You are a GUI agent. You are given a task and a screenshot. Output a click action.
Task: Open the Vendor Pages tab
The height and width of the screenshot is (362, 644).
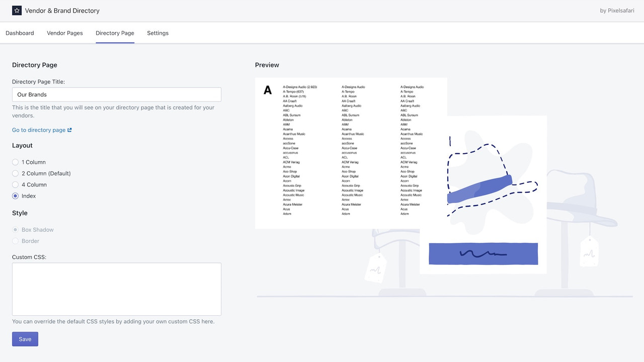click(64, 33)
